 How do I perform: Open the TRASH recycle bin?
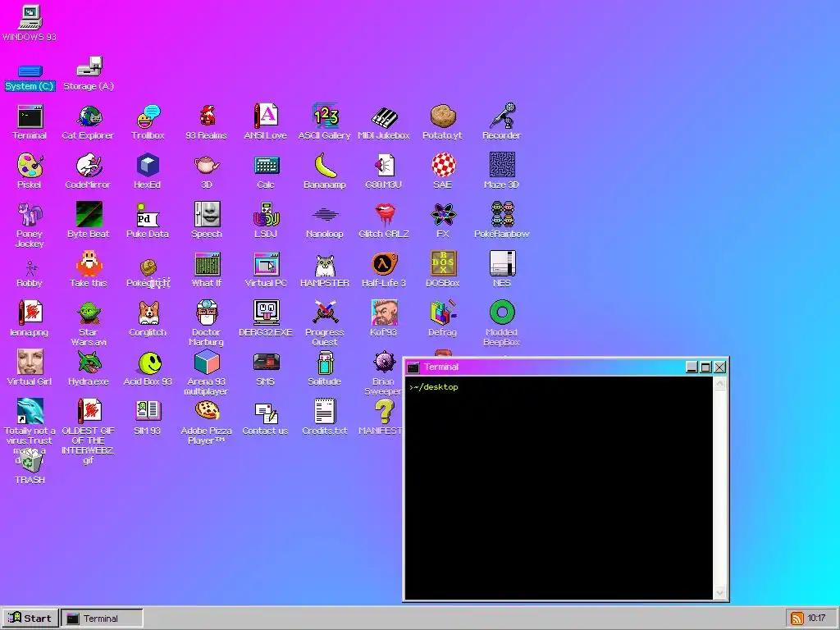coord(30,461)
